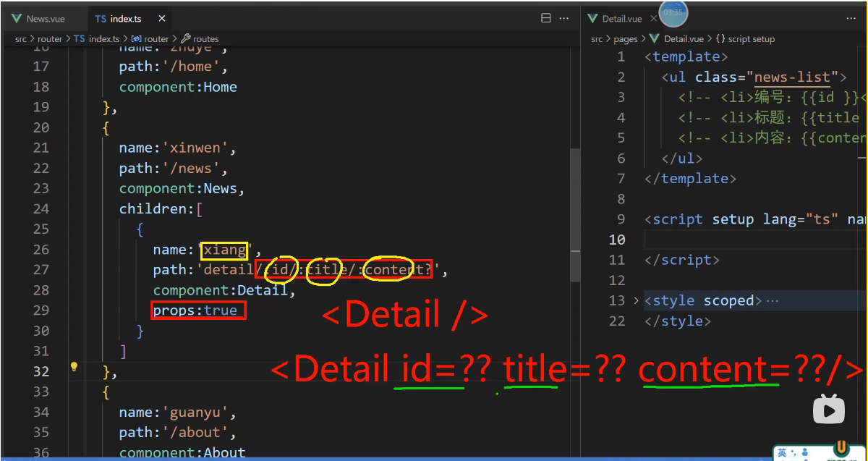Open 'Detail.vue' file breadcrumb
The image size is (868, 461).
click(x=677, y=39)
